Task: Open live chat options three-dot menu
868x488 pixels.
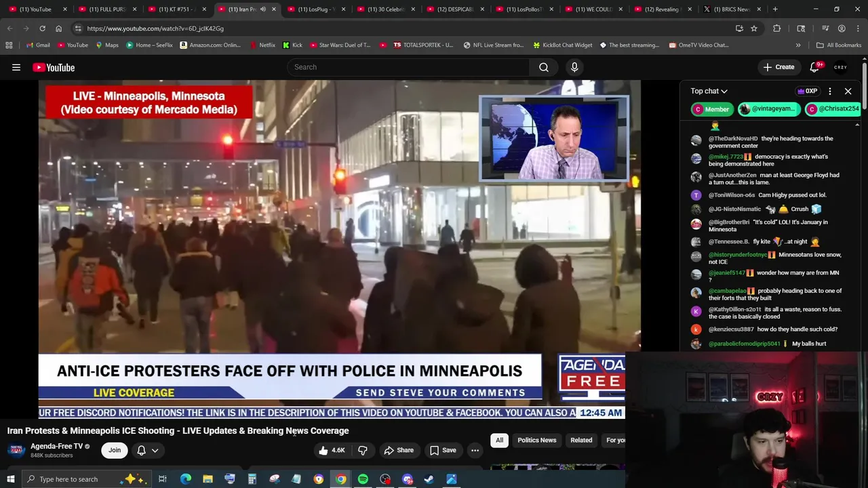Action: tap(829, 91)
